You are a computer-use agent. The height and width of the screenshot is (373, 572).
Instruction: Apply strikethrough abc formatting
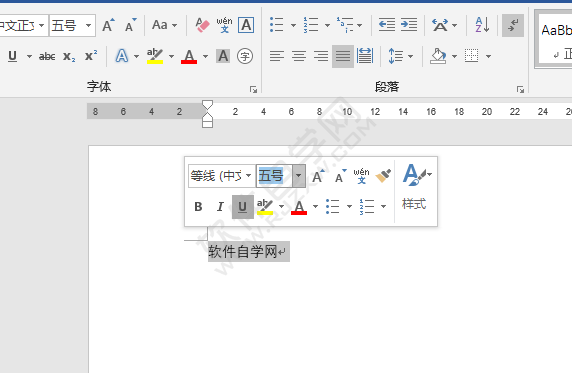point(47,56)
